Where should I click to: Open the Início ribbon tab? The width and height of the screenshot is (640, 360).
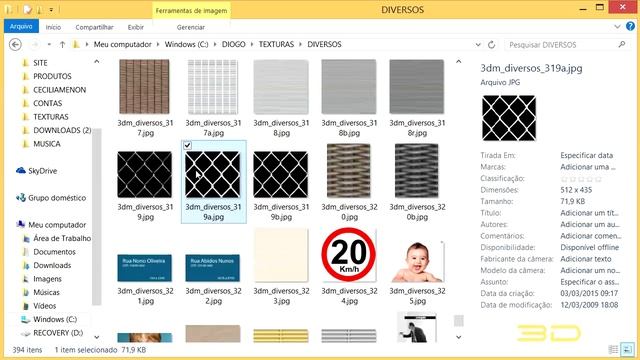tap(53, 27)
